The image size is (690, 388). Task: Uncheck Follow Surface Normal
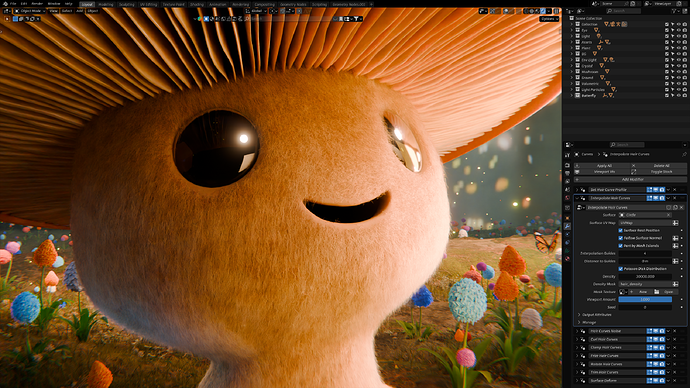(620, 238)
